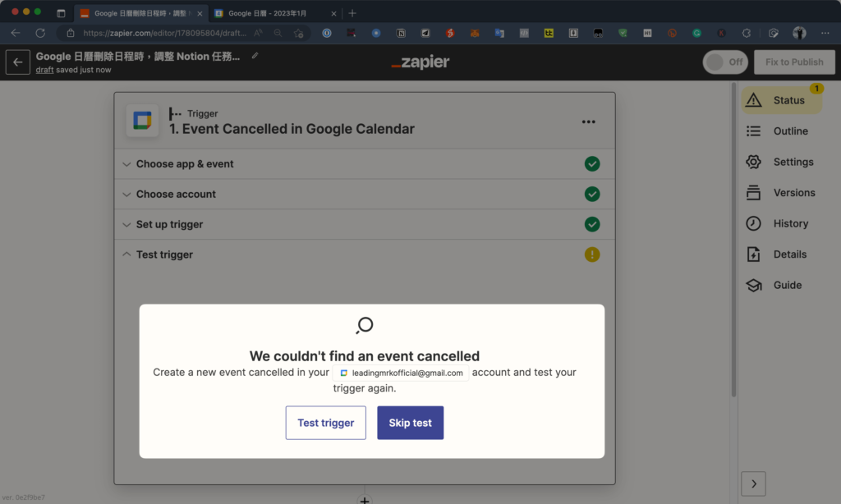Image resolution: width=841 pixels, height=504 pixels.
Task: Click the Test trigger warning badge
Action: [x=592, y=254]
